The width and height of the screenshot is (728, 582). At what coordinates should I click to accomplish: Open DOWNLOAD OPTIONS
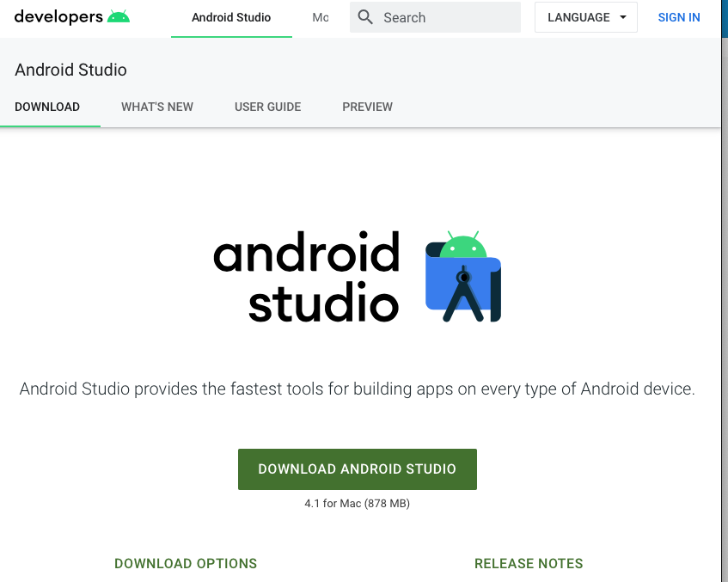186,563
